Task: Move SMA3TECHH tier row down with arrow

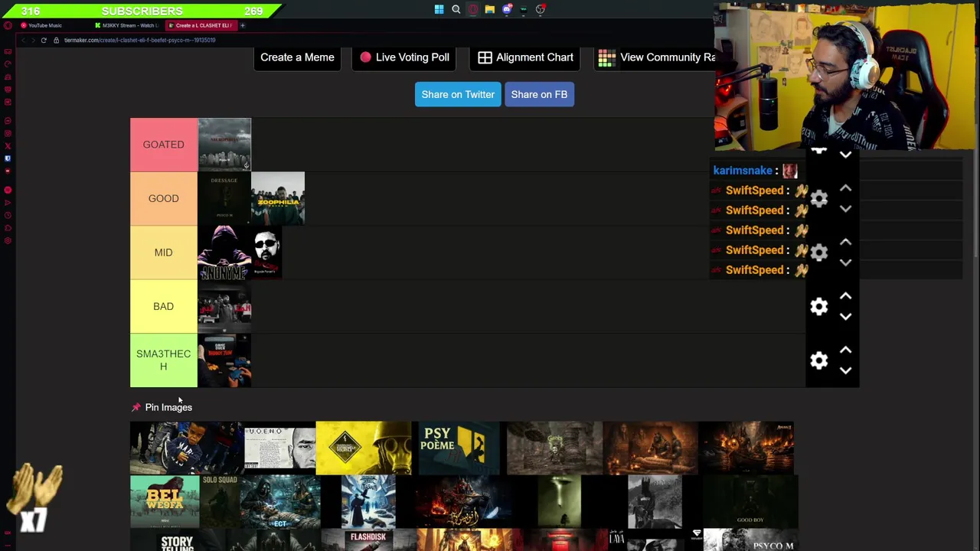Action: pos(845,370)
